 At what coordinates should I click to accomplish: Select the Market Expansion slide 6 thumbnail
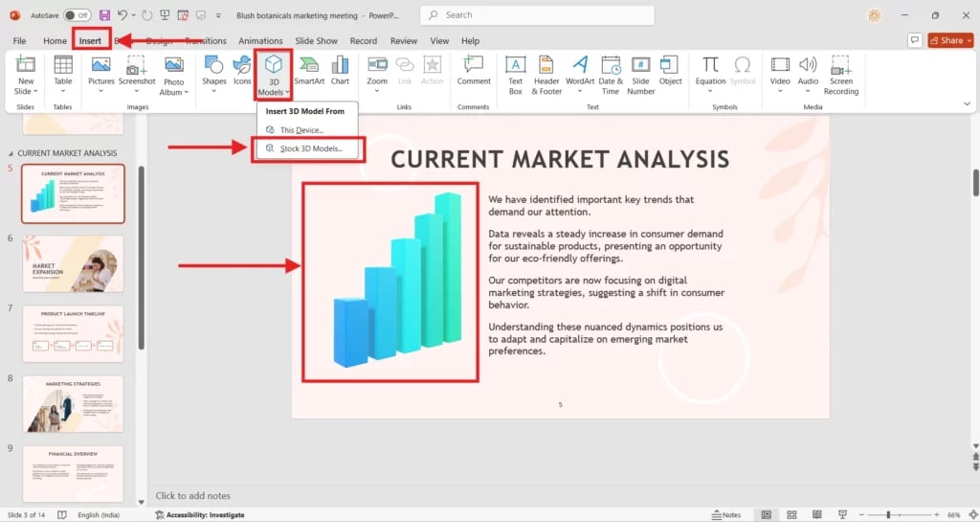point(73,263)
